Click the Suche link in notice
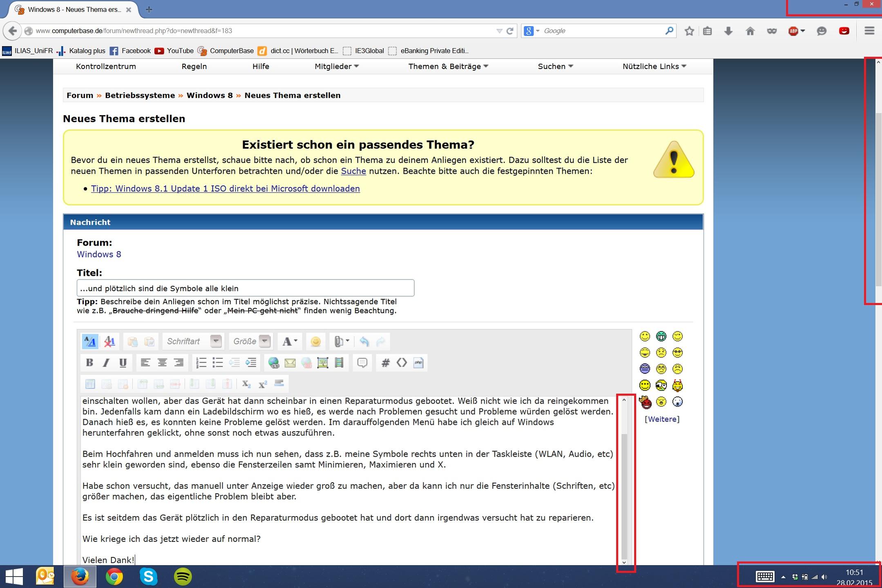This screenshot has height=588, width=882. [x=353, y=171]
